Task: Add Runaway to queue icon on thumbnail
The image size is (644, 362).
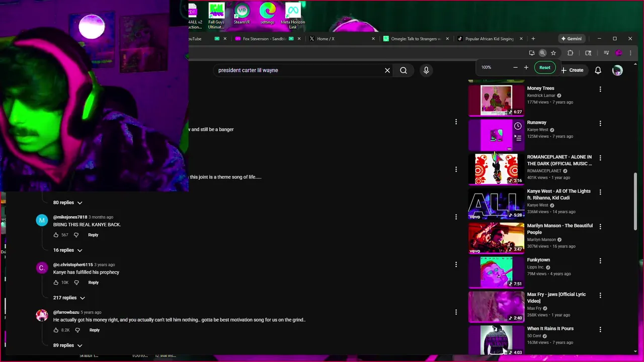Action: 518,138
